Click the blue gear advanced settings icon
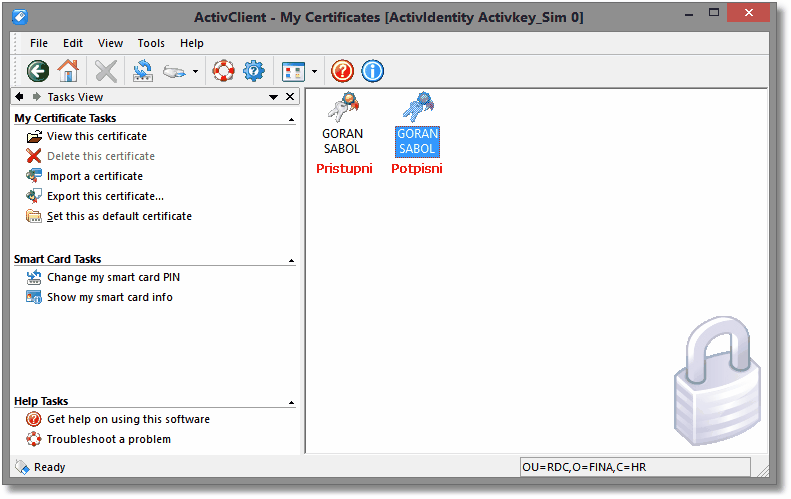The width and height of the screenshot is (791, 499). point(254,71)
